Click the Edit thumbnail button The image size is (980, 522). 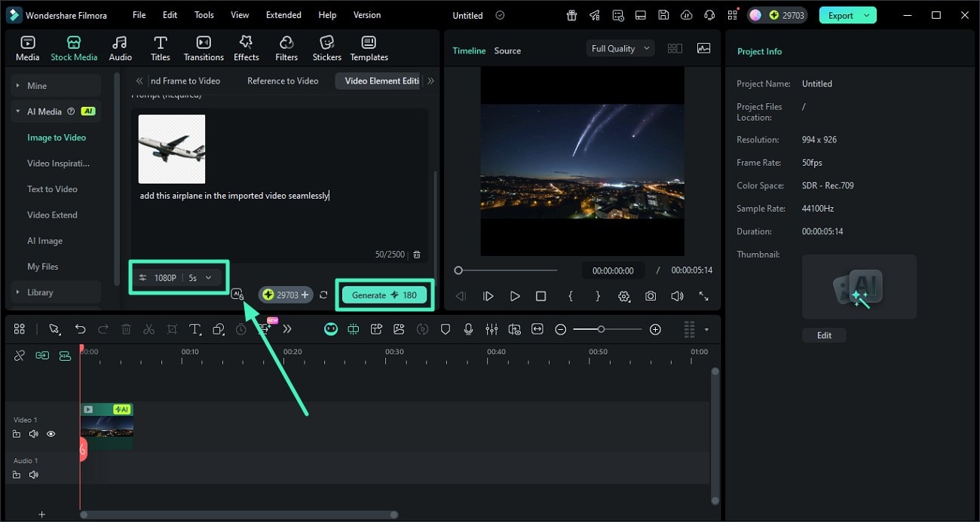[824, 335]
